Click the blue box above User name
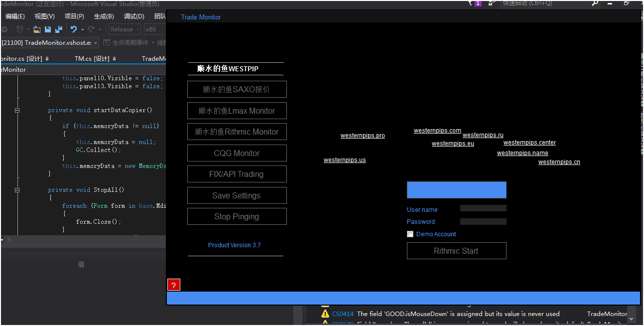 tap(456, 190)
